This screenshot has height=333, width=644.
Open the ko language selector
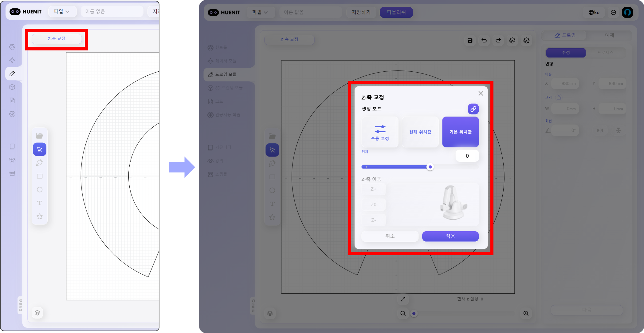[594, 12]
